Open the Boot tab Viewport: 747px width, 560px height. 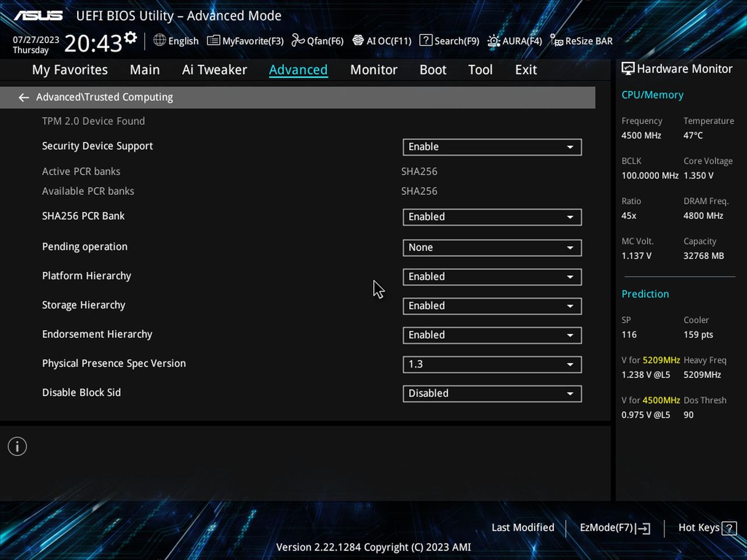(433, 70)
